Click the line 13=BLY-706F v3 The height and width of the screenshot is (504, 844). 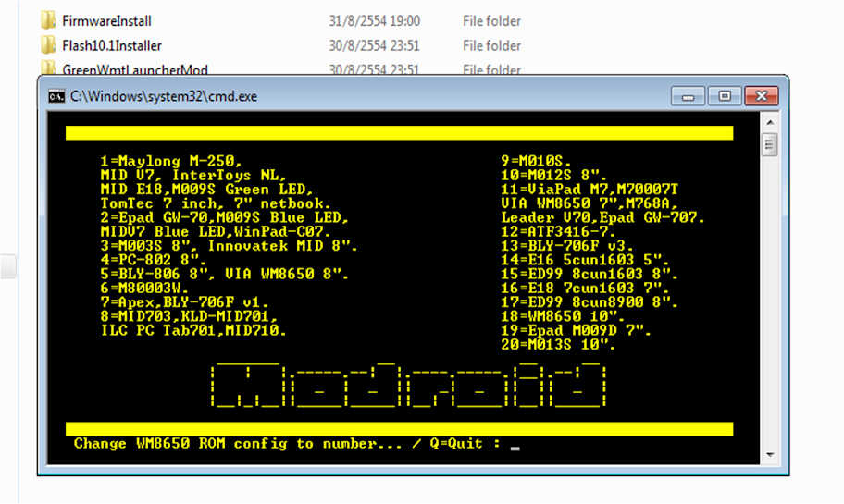tap(567, 246)
